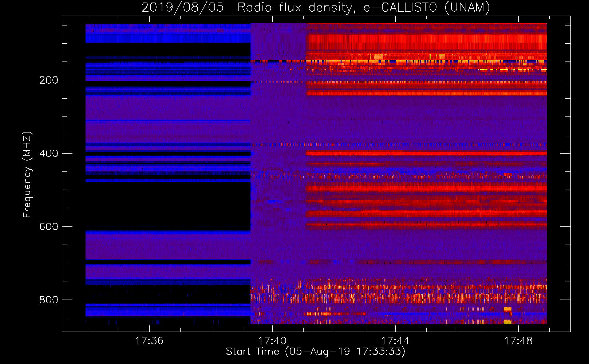This screenshot has height=364, width=589.
Task: Click the 17:44 time tick label
Action: pyautogui.click(x=395, y=341)
